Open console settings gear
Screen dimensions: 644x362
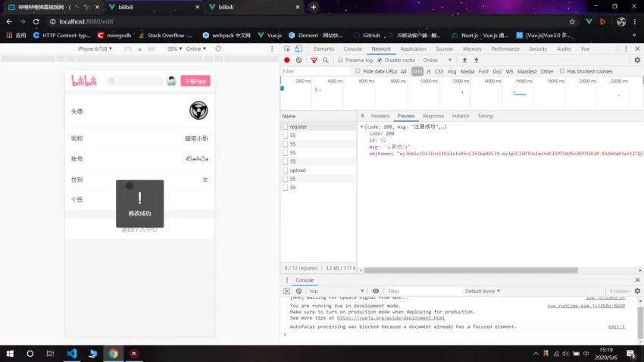[637, 291]
